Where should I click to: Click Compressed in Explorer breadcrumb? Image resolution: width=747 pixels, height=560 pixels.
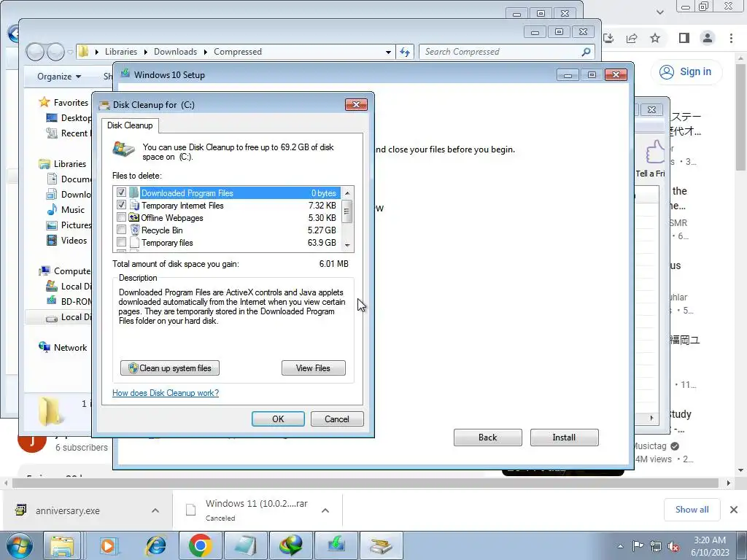click(238, 52)
